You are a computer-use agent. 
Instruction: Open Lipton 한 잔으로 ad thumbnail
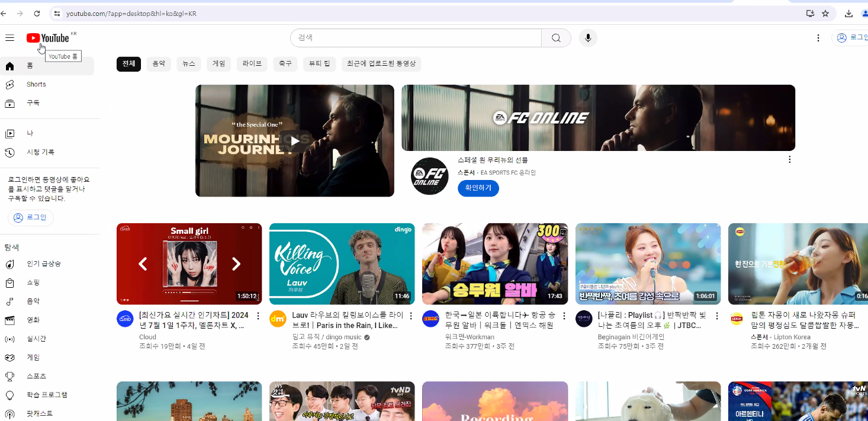pyautogui.click(x=798, y=264)
